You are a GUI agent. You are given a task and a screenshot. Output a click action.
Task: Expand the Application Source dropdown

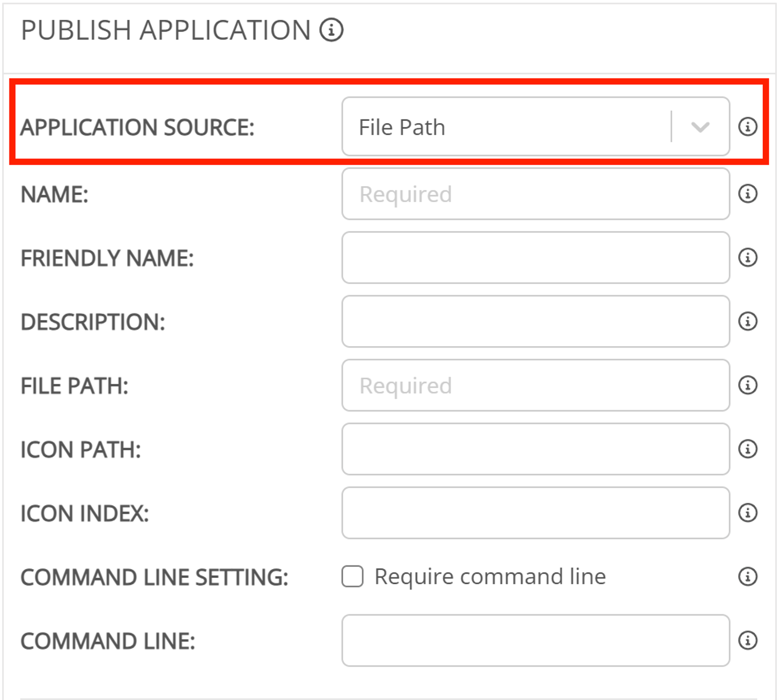700,127
